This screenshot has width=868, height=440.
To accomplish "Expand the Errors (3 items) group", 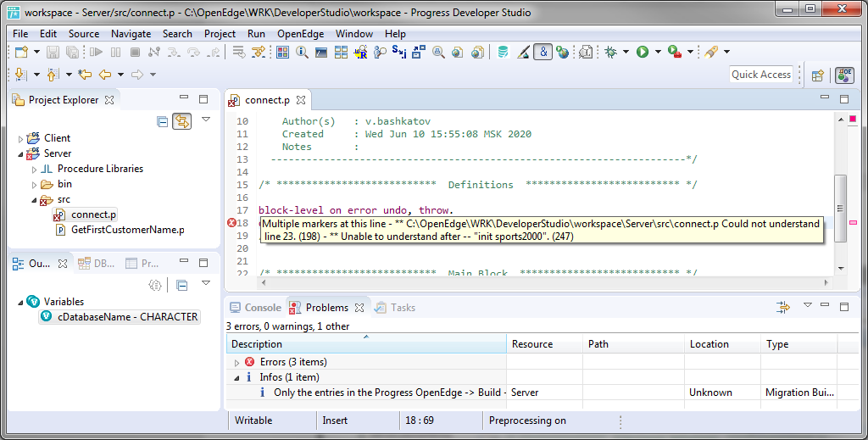I will pos(237,363).
